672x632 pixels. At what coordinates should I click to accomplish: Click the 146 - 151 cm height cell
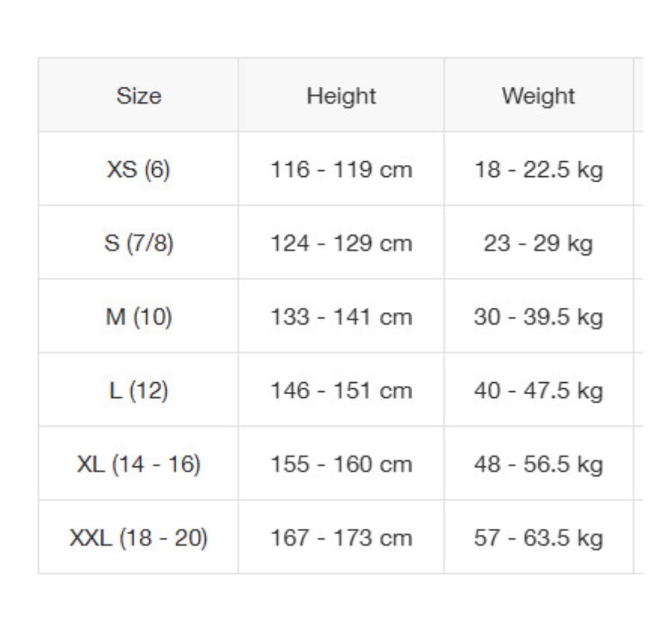[x=341, y=391]
